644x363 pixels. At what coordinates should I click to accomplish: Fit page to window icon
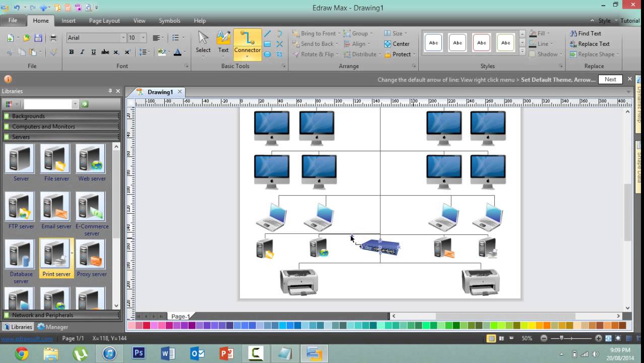(x=609, y=338)
